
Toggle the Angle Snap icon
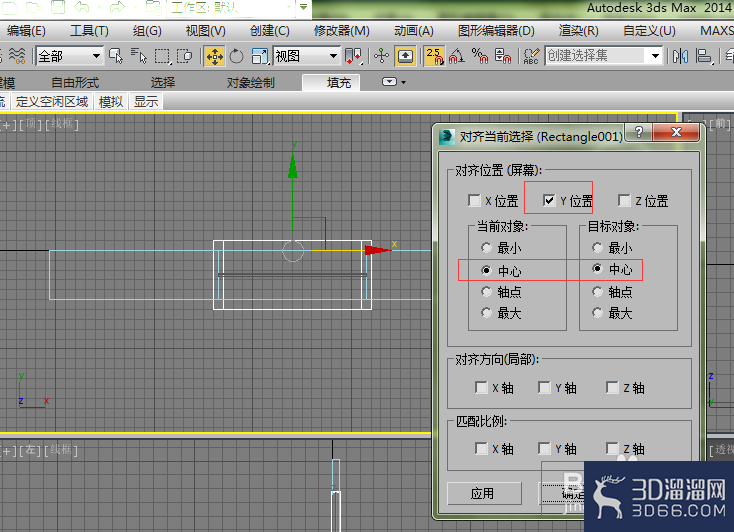point(457,56)
